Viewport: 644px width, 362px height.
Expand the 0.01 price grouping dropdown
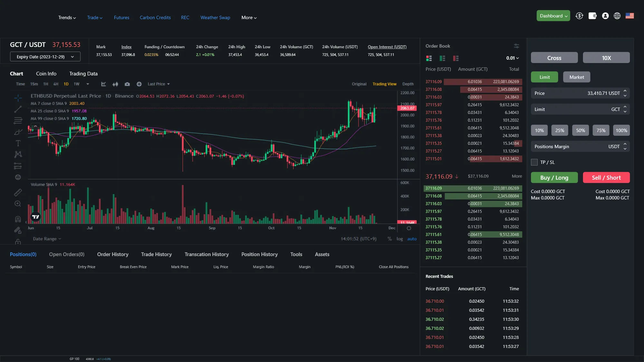click(512, 58)
